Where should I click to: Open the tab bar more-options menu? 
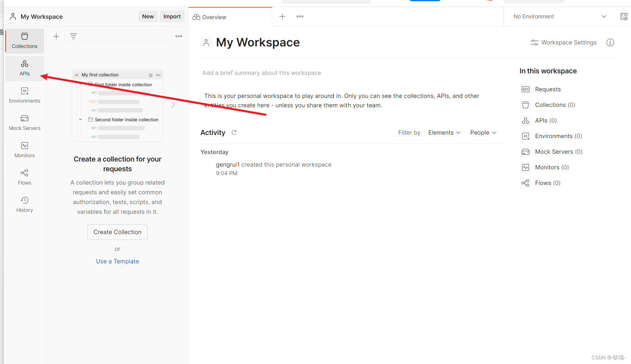300,16
